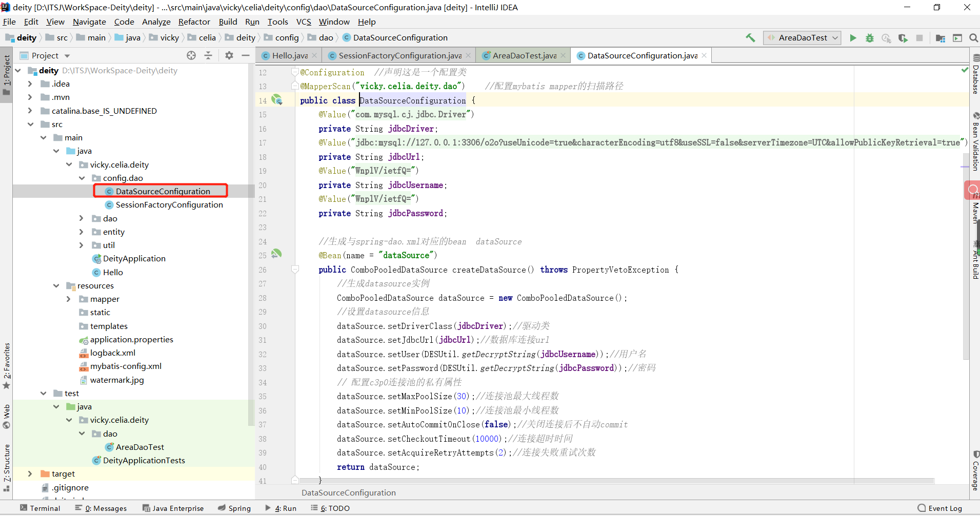Open Bean Validation tool window

pos(975,142)
